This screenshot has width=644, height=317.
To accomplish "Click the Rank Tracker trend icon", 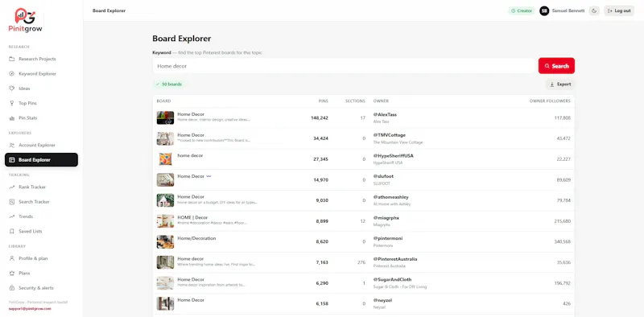I will 11,187.
